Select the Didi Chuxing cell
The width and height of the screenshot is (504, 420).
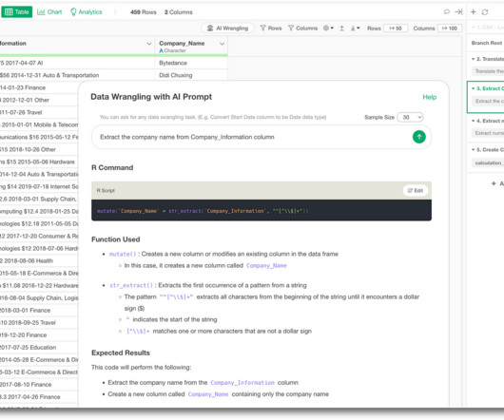pyautogui.click(x=191, y=75)
